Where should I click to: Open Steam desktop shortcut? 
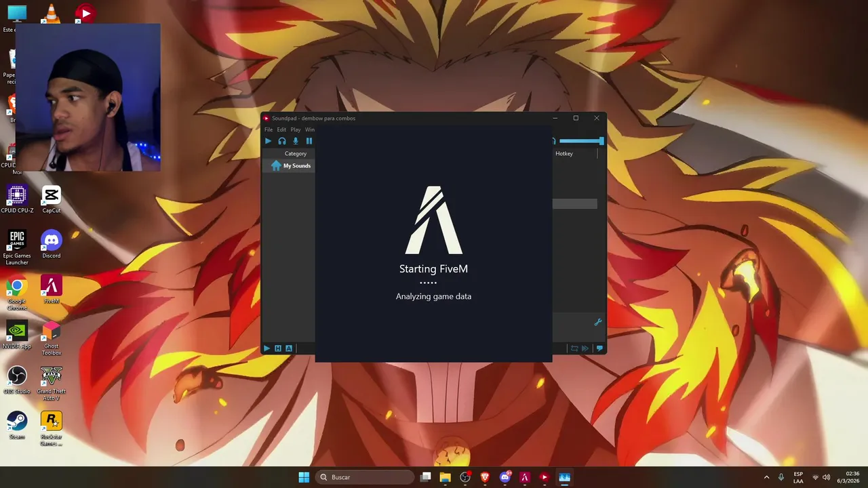[x=17, y=426]
